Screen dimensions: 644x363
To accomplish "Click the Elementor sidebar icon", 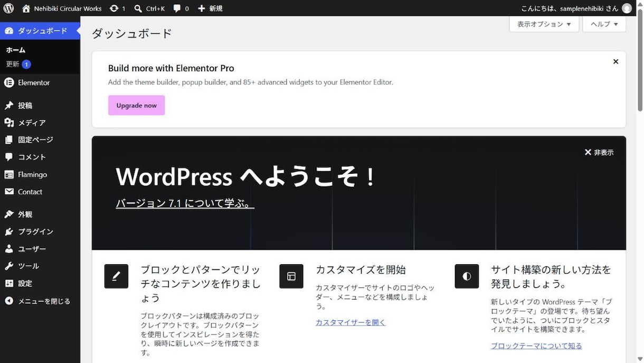I will [x=9, y=82].
